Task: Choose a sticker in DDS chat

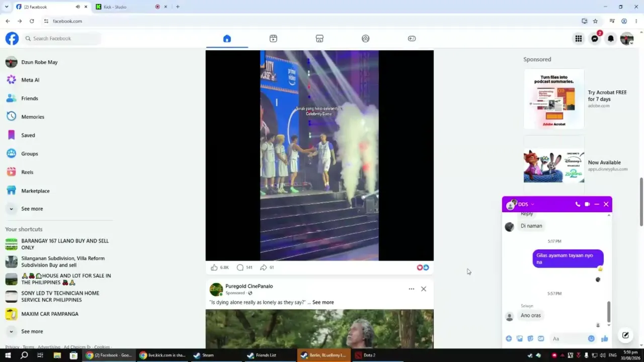Action: click(x=530, y=339)
